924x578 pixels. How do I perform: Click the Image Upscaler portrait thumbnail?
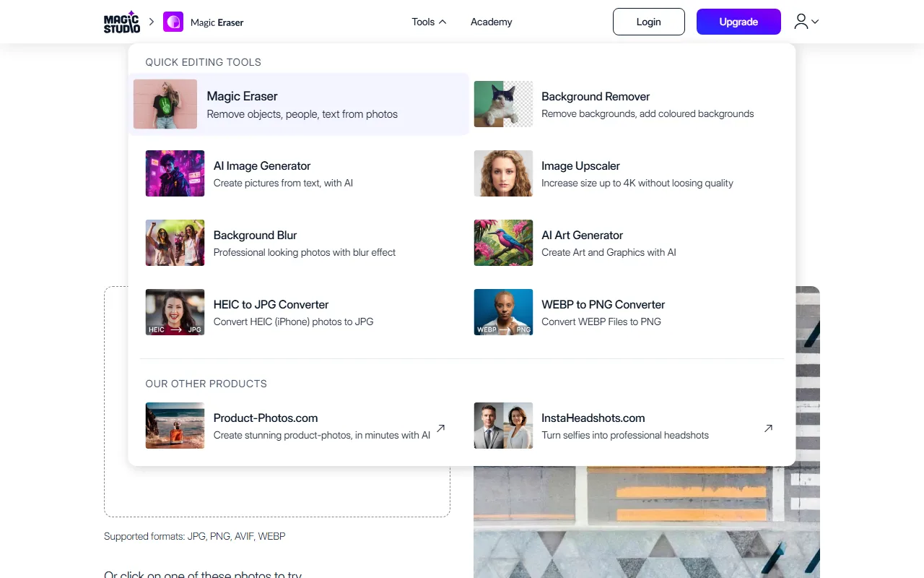coord(503,173)
